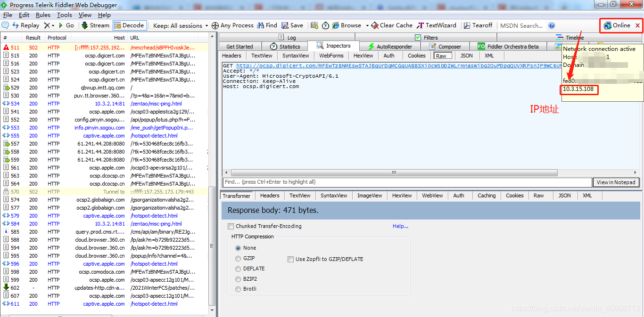Select Brotli compression radio button

238,289
